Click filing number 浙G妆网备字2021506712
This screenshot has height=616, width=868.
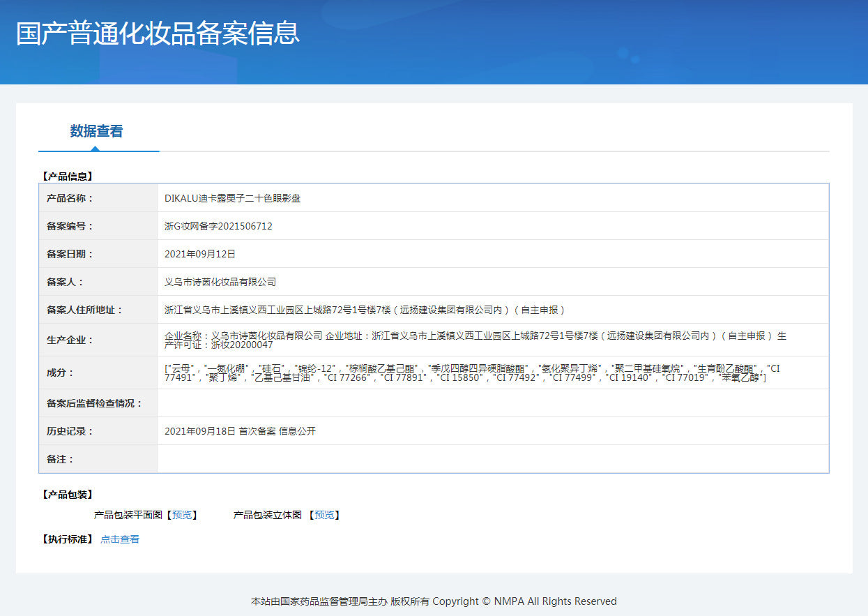tap(218, 226)
